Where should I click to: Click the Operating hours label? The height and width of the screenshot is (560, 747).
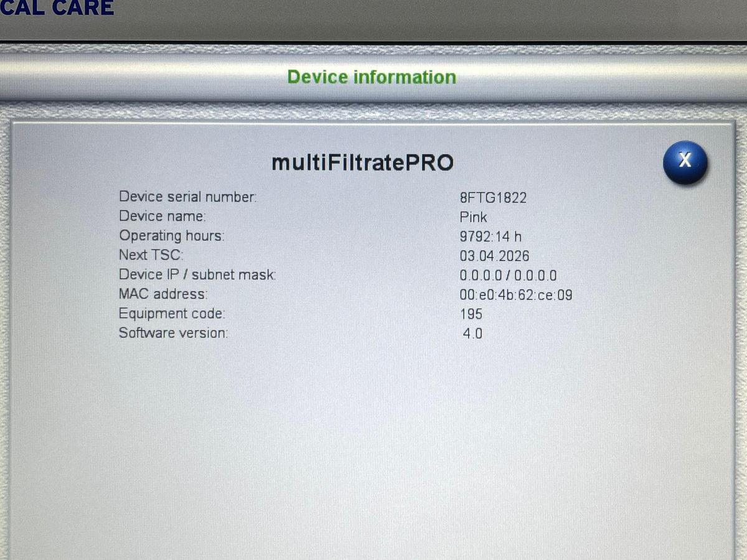(x=172, y=235)
